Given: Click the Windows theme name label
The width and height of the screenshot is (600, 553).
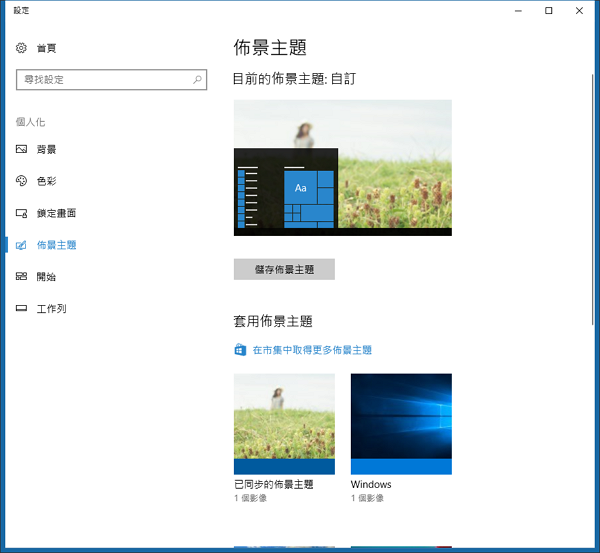Looking at the screenshot, I should (x=371, y=484).
